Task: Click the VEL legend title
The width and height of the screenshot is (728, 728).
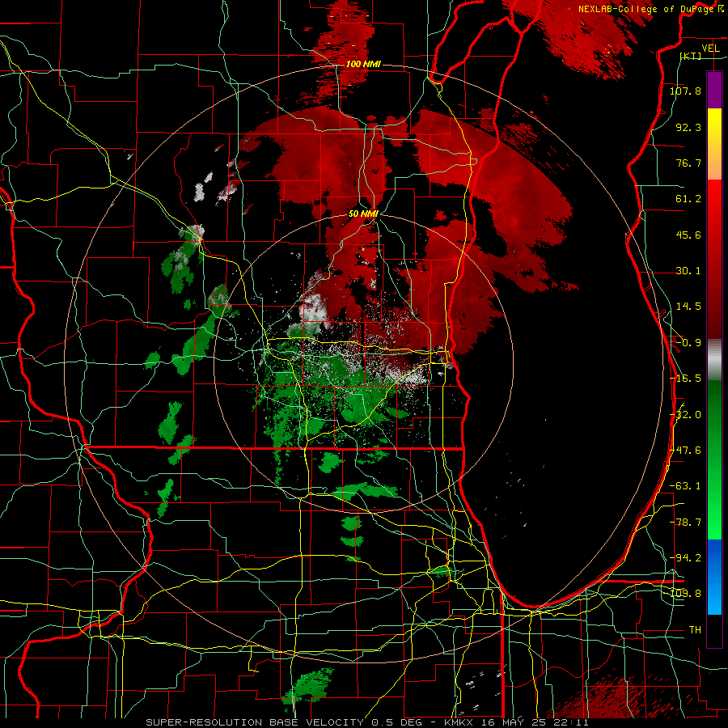Action: click(x=711, y=49)
